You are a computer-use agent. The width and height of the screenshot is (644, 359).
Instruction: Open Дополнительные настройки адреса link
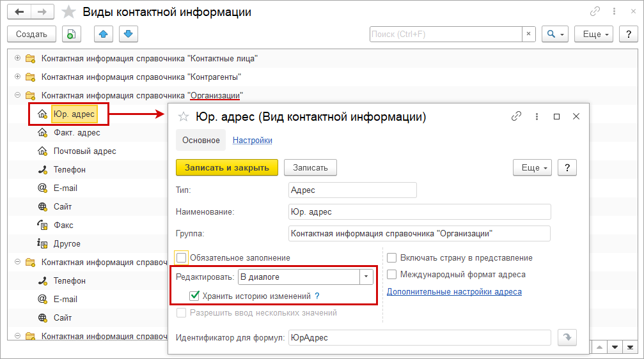(x=454, y=292)
